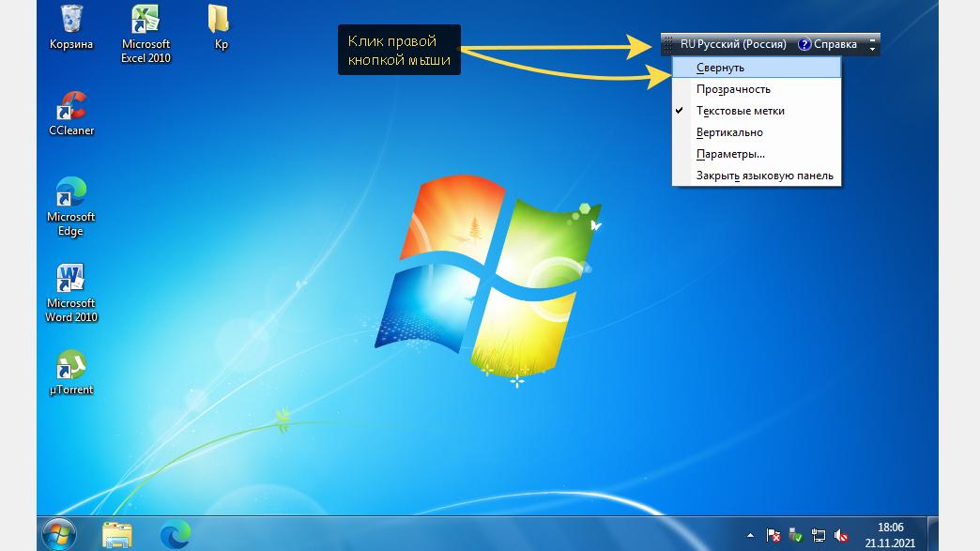Screen dimensions: 980x551
Task: Select the Microsoft Edge desktop shortcut
Action: click(x=70, y=207)
